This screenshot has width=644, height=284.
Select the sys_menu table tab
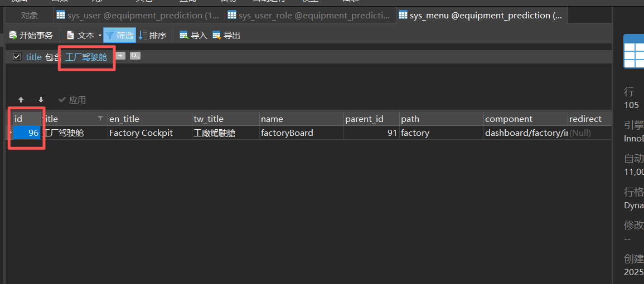pos(482,16)
